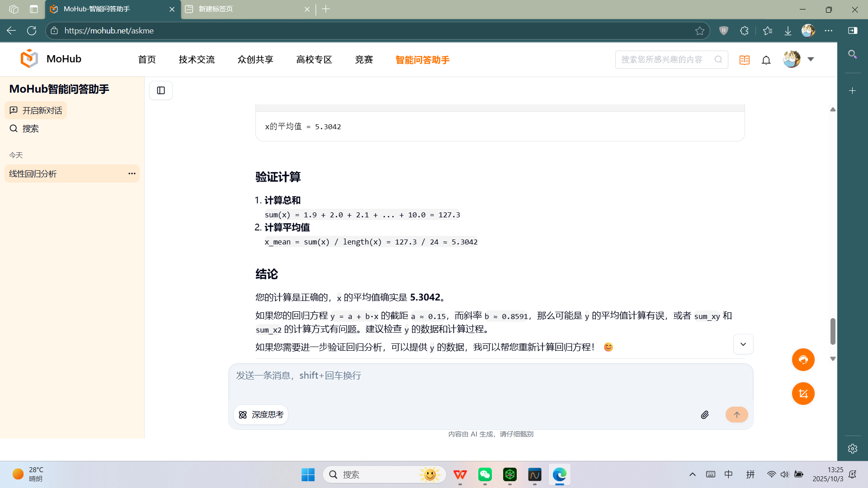Open the favorites list icon
868x488 pixels.
(x=768, y=31)
